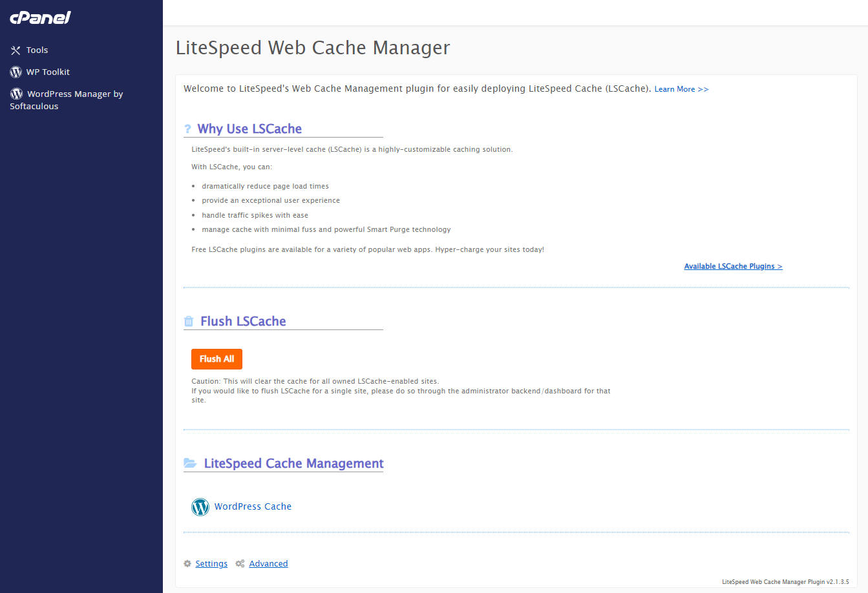The height and width of the screenshot is (593, 868).
Task: Open Available LSCache Plugins link
Action: [733, 266]
